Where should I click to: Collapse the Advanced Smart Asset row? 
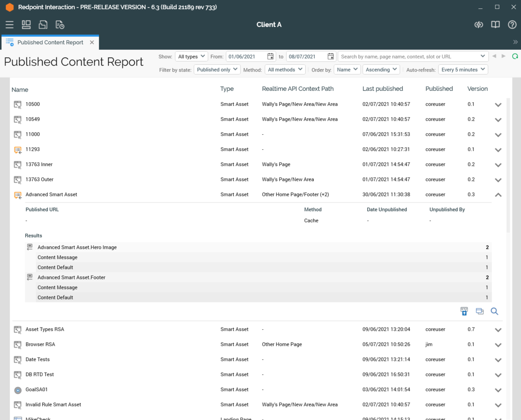tap(498, 195)
